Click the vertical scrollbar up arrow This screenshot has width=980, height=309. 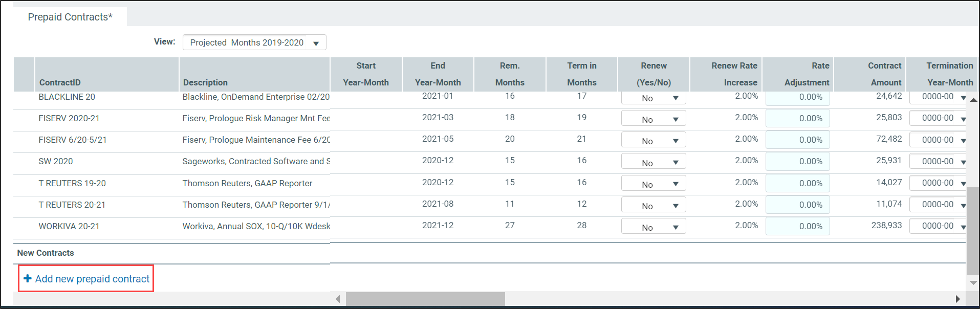pos(973,100)
